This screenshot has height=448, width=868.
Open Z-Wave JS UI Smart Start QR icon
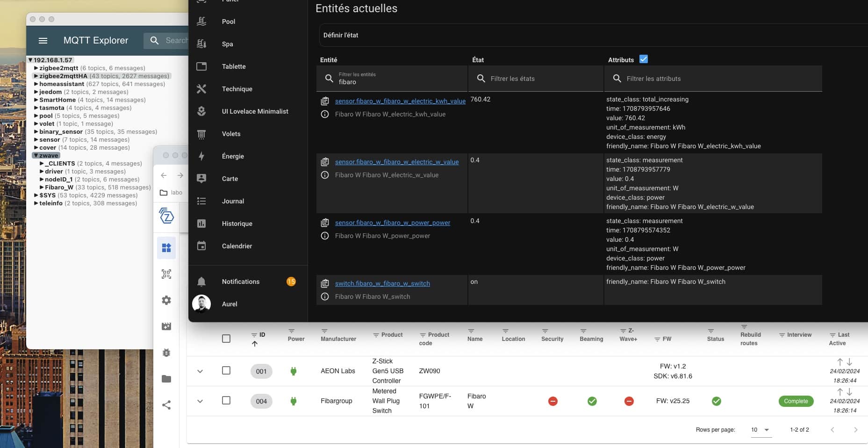(x=166, y=274)
